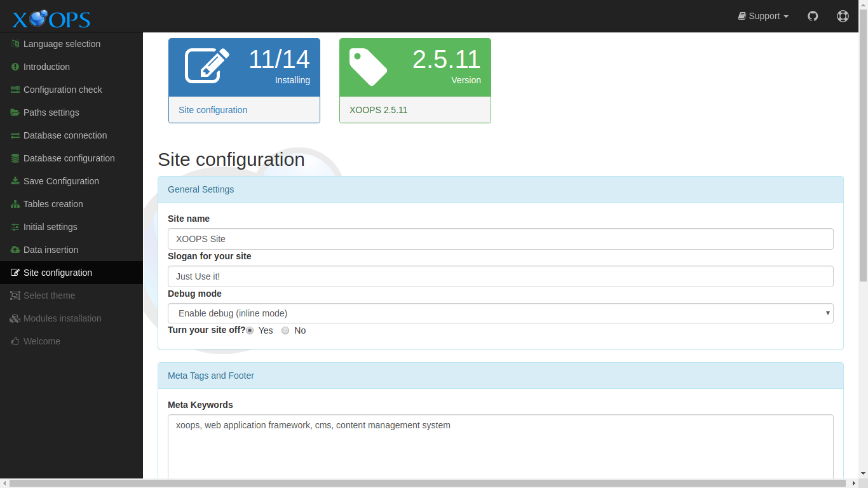Open the GitHub icon in the navbar
The width and height of the screenshot is (868, 488).
(813, 16)
